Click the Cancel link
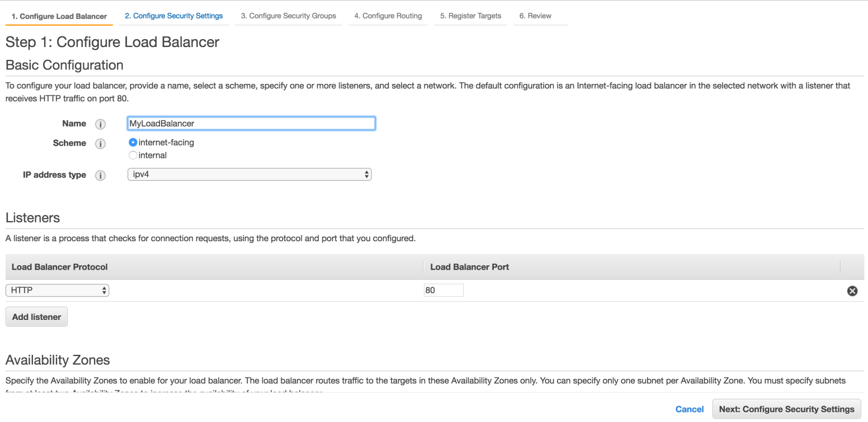This screenshot has width=868, height=422. pos(689,409)
